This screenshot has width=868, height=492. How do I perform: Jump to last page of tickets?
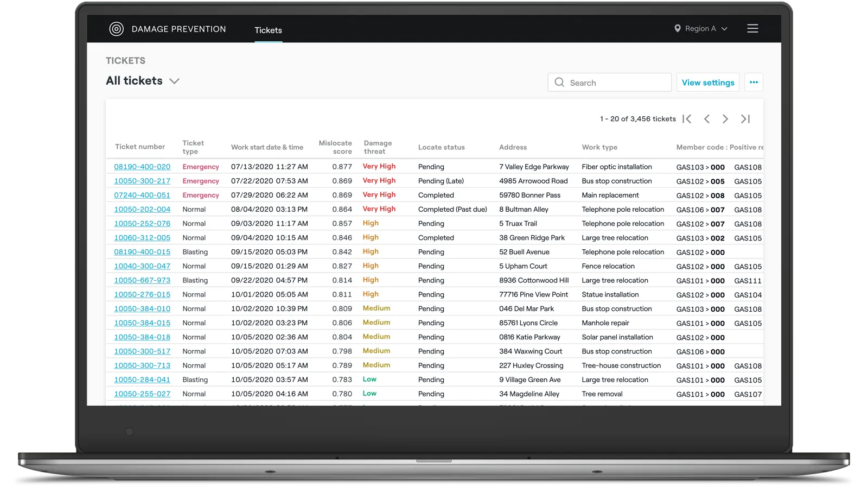[745, 119]
